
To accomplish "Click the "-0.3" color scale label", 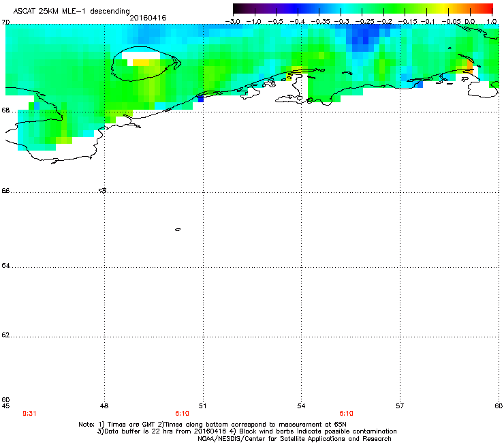I will pos(341,22).
